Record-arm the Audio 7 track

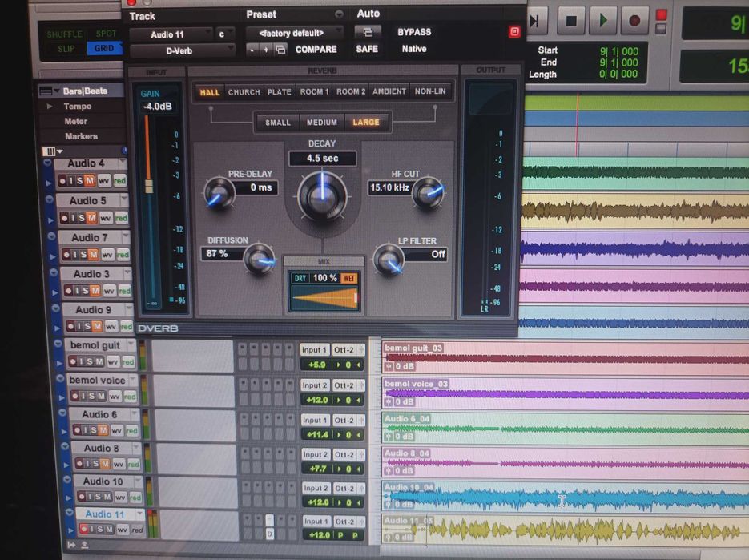pos(66,255)
